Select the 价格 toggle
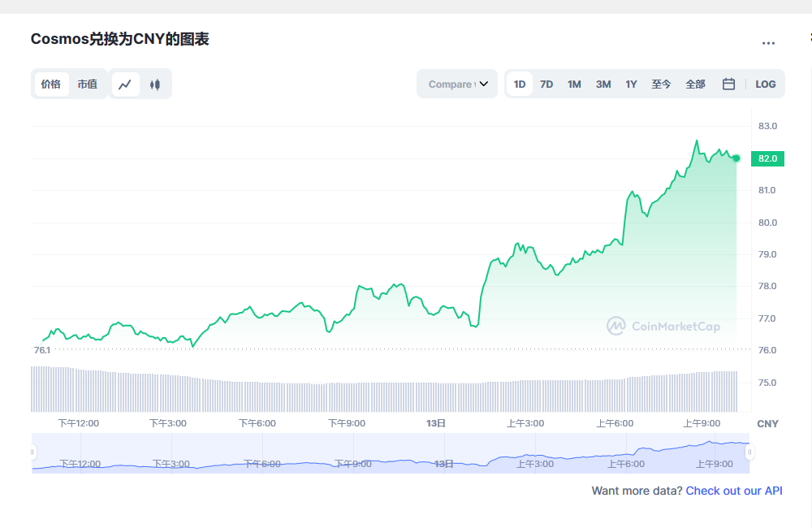Viewport: 812px width, 528px height. [x=51, y=84]
